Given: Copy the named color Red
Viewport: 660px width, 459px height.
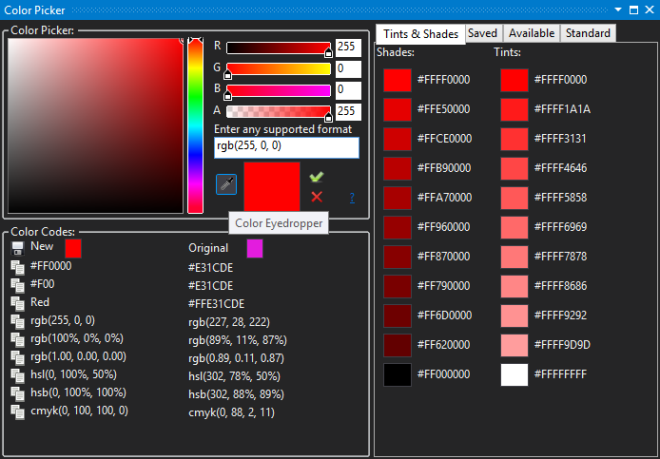Looking at the screenshot, I should pos(17,302).
